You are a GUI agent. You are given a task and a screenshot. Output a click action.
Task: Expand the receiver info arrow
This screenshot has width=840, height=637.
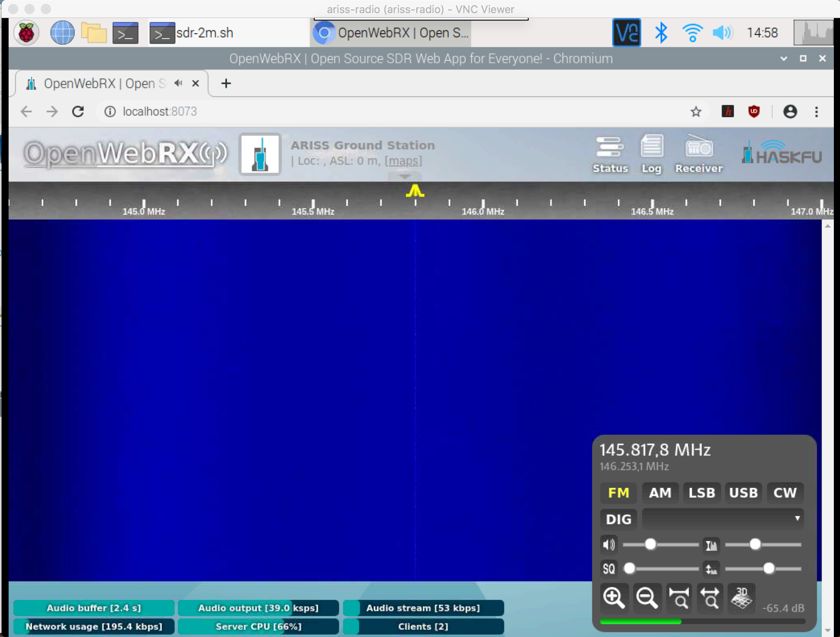(405, 176)
